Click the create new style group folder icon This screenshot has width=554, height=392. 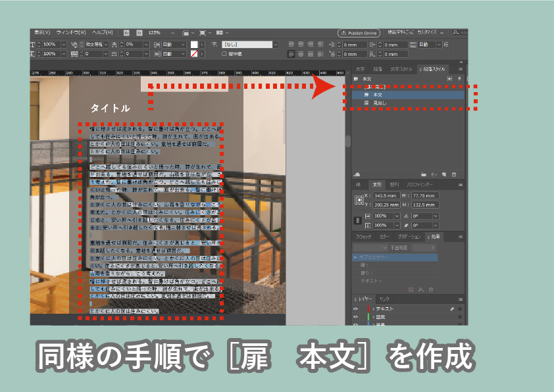(424, 174)
